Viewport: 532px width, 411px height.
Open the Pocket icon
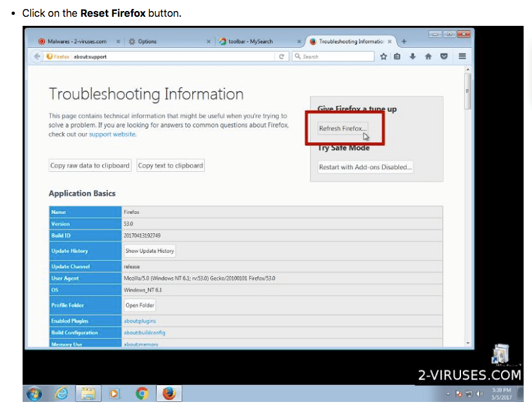pos(444,56)
